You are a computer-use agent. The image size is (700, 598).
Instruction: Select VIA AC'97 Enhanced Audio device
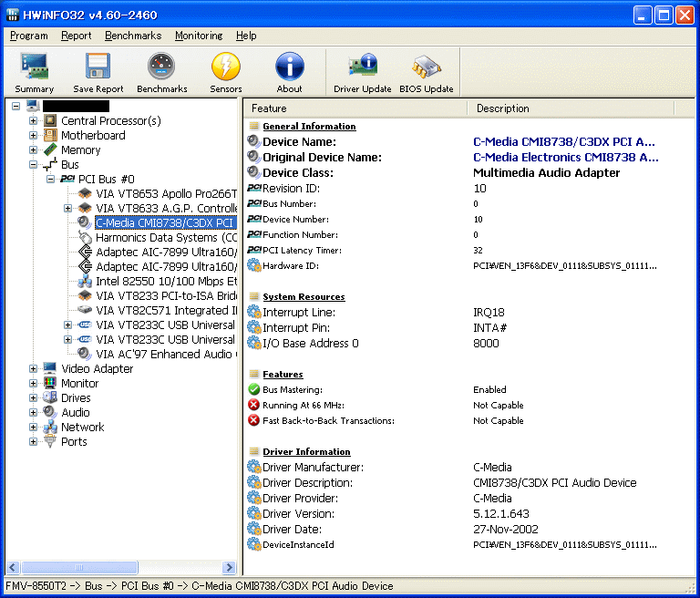[x=166, y=355]
